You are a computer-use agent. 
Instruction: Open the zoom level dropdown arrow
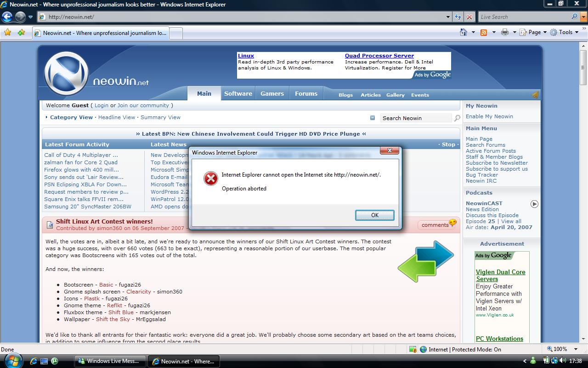point(575,349)
